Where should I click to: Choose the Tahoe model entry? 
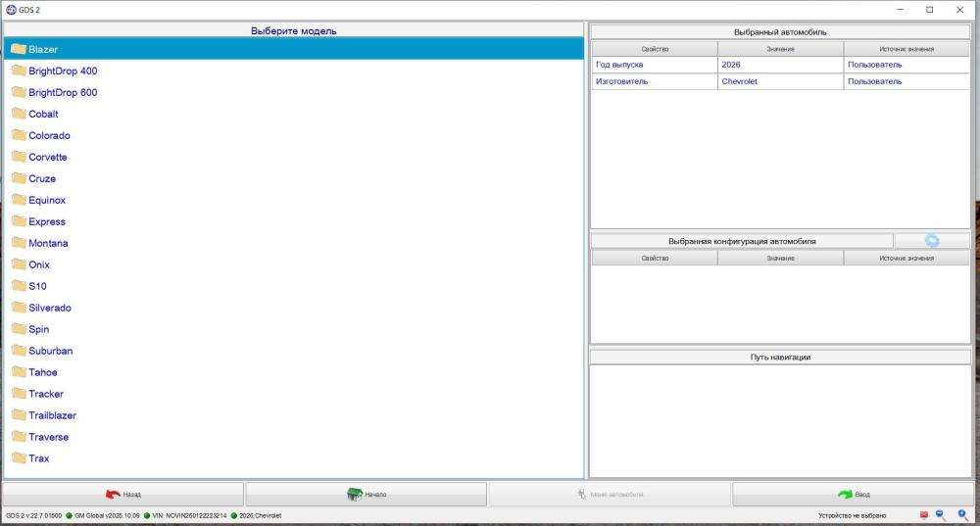[42, 372]
